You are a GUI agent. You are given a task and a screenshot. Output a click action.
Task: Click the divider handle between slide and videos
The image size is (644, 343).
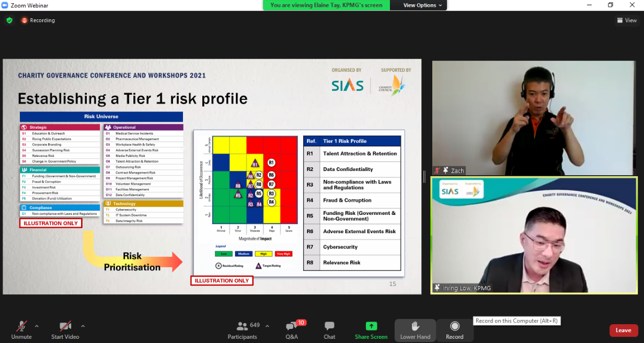coord(424,177)
